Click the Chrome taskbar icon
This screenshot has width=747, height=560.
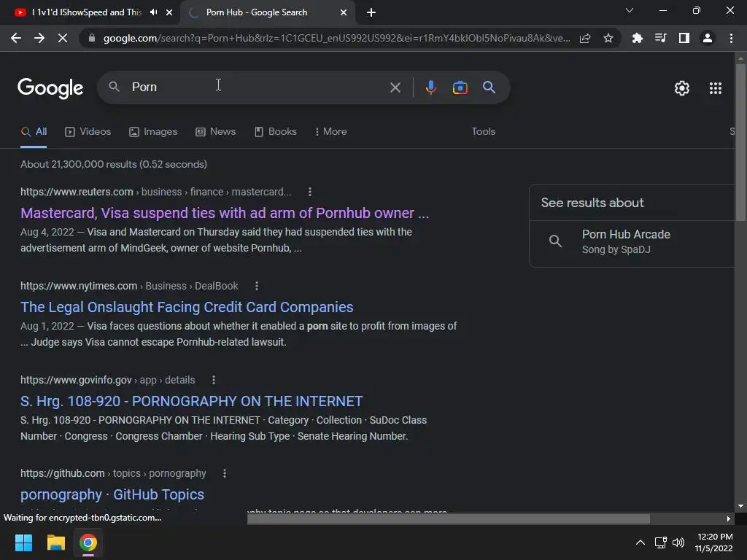(x=88, y=542)
